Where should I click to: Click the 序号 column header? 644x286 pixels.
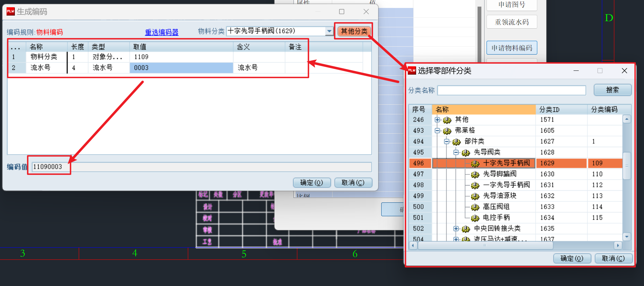[420, 109]
